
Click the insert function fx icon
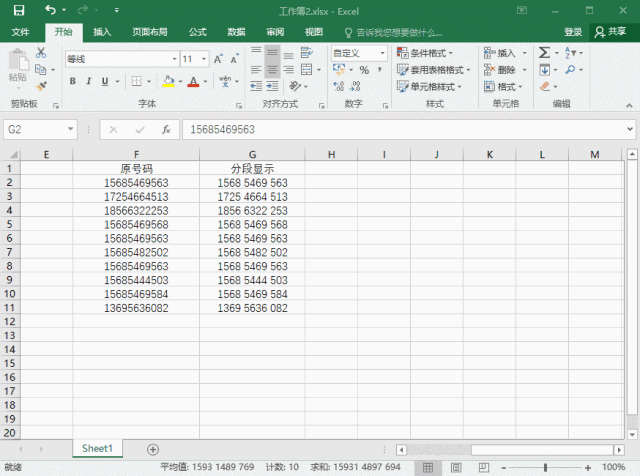pos(166,130)
